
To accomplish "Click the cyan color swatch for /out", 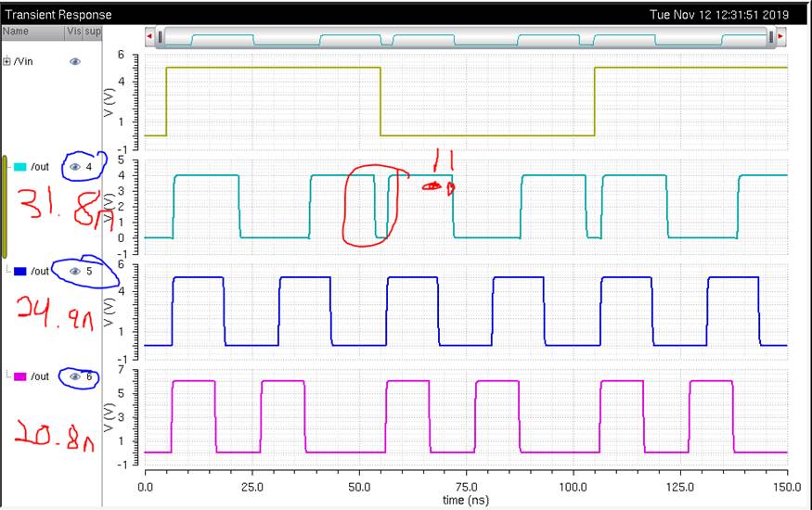I will (x=19, y=167).
